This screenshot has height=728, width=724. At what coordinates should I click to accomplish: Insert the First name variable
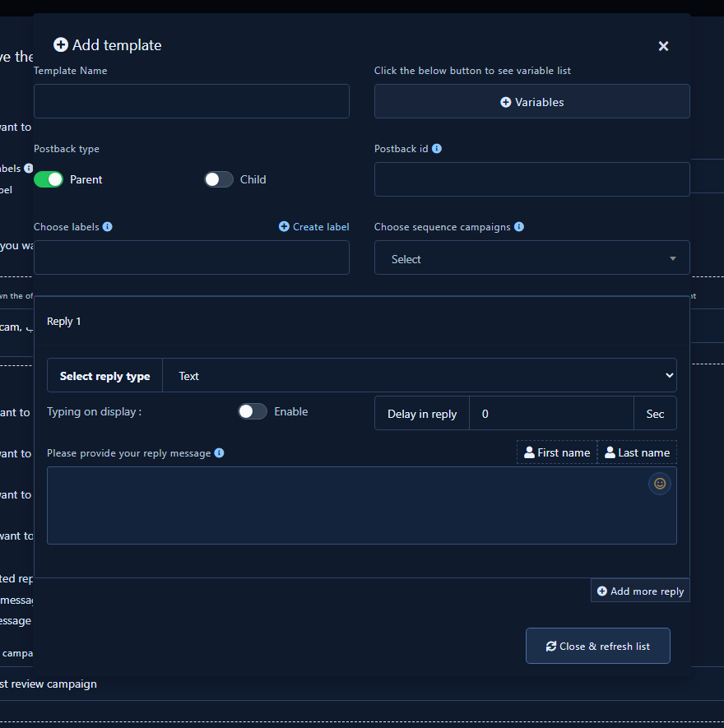[557, 452]
